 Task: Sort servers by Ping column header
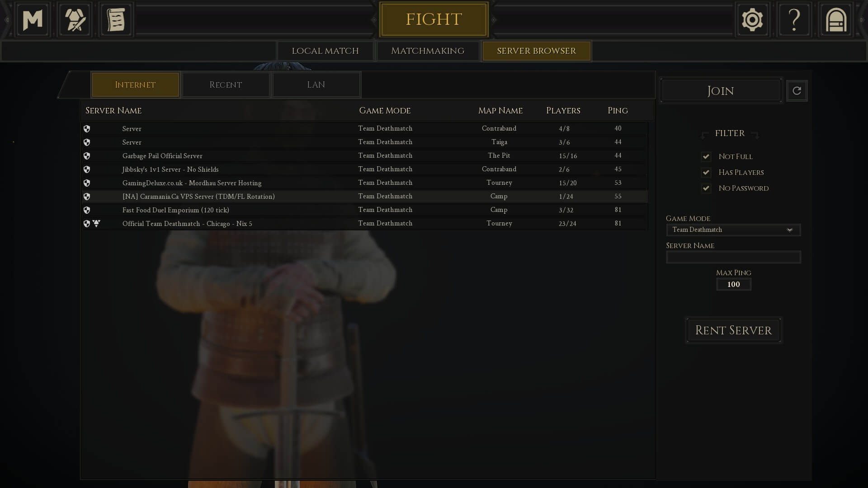coord(618,111)
